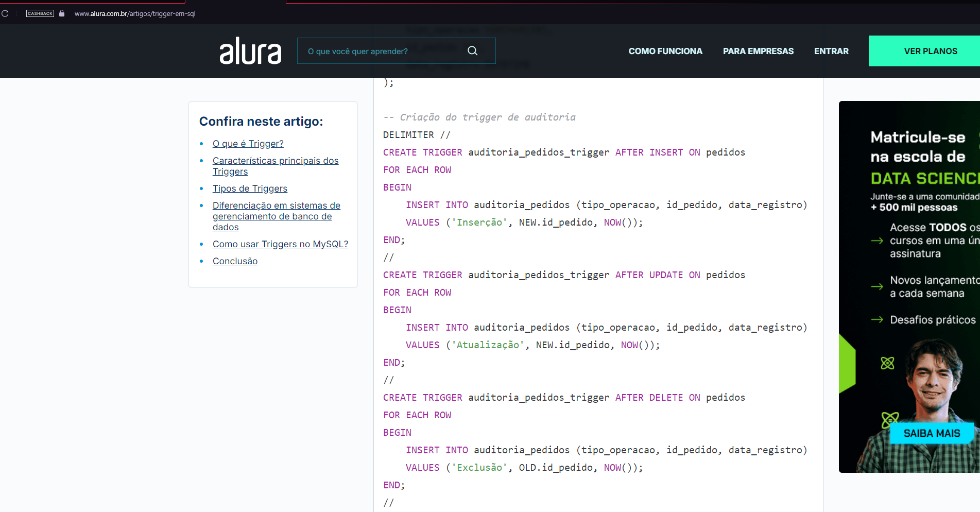980x512 pixels.
Task: Click the CASHBACK extension badge
Action: pyautogui.click(x=40, y=13)
